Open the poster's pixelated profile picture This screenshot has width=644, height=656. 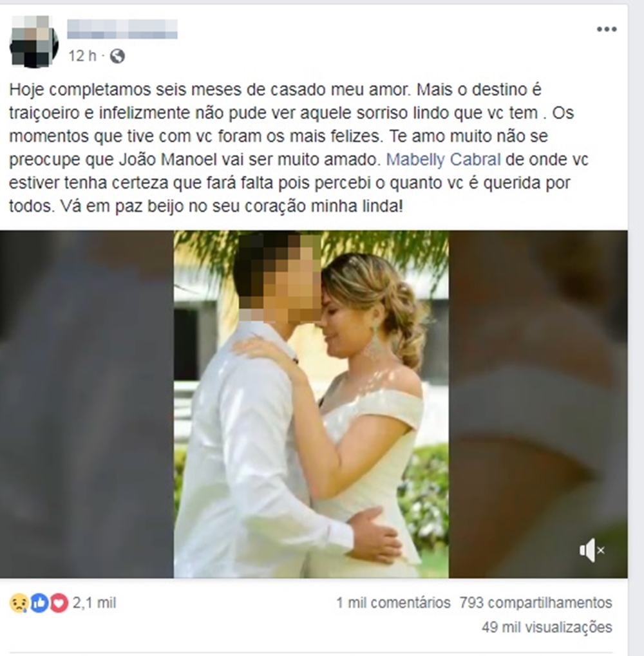point(34,41)
